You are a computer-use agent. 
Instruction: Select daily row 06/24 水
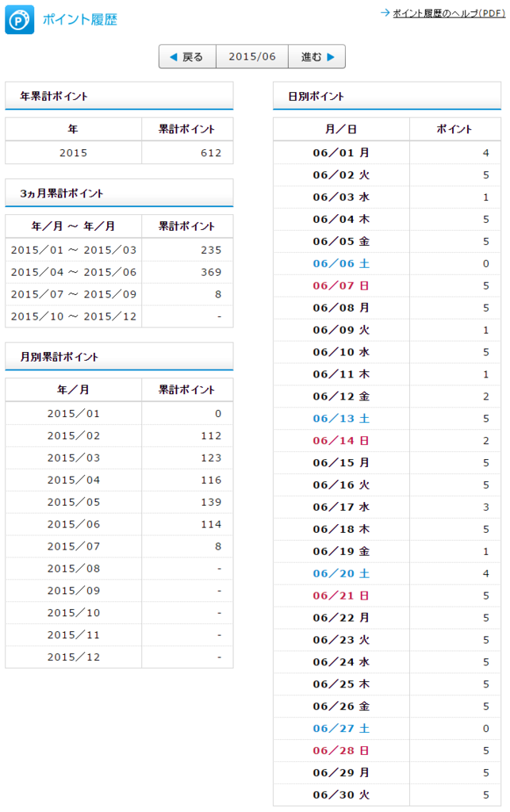point(387,662)
